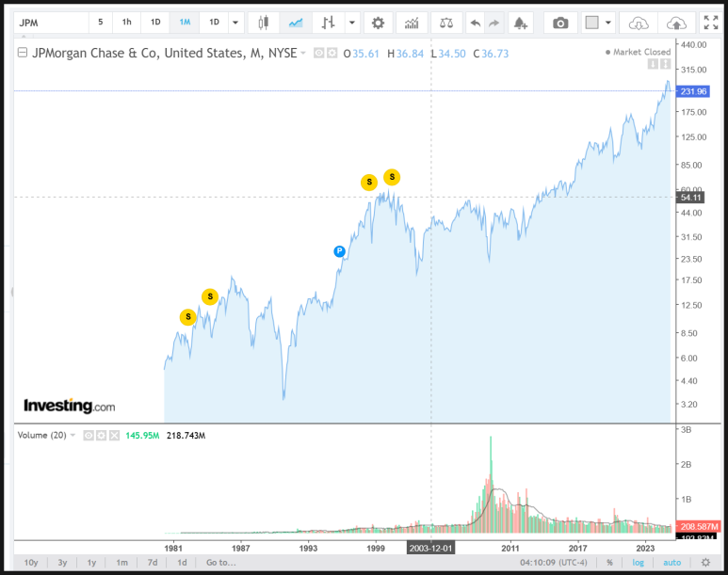The image size is (728, 575).
Task: Select the area chart style icon
Action: pyautogui.click(x=296, y=23)
